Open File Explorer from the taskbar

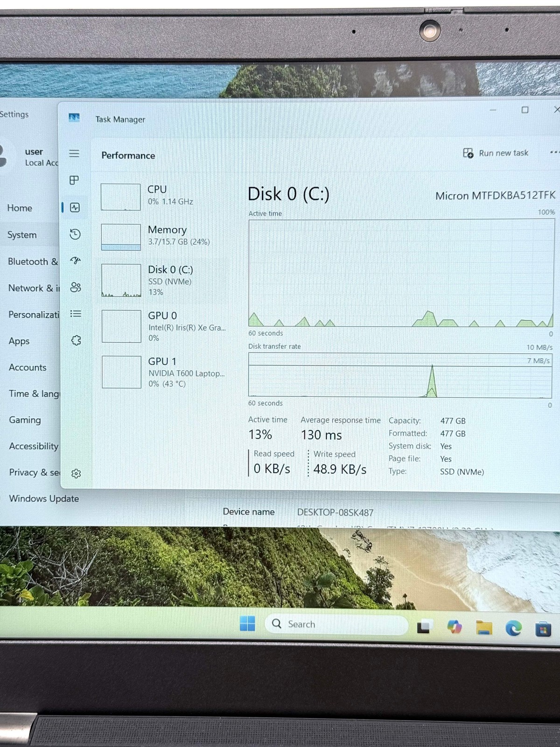[x=484, y=628]
